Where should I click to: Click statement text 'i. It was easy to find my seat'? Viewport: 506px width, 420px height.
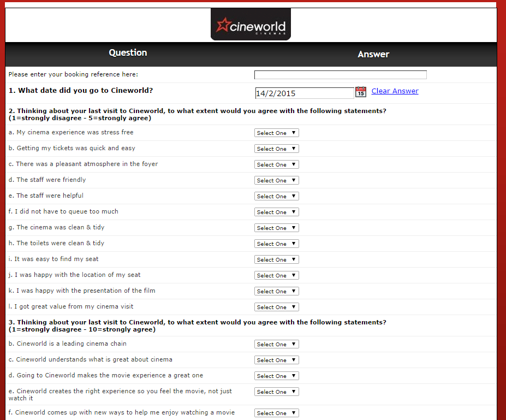tap(53, 259)
